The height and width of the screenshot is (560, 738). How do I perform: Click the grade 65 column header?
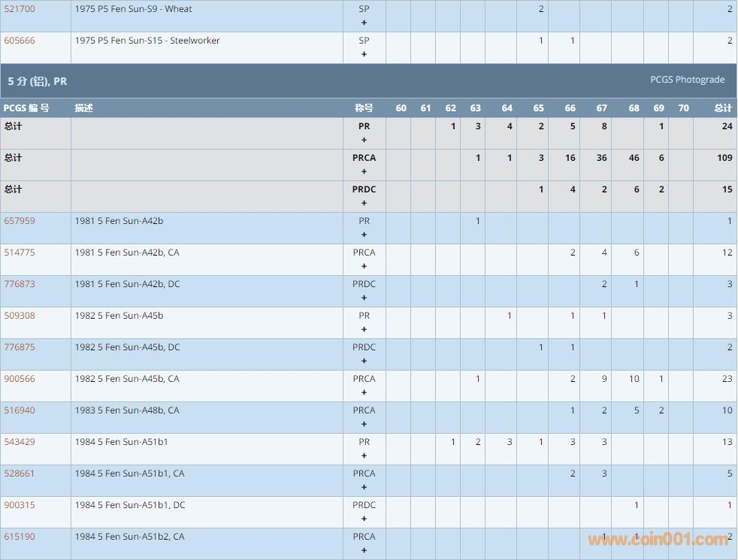point(538,107)
